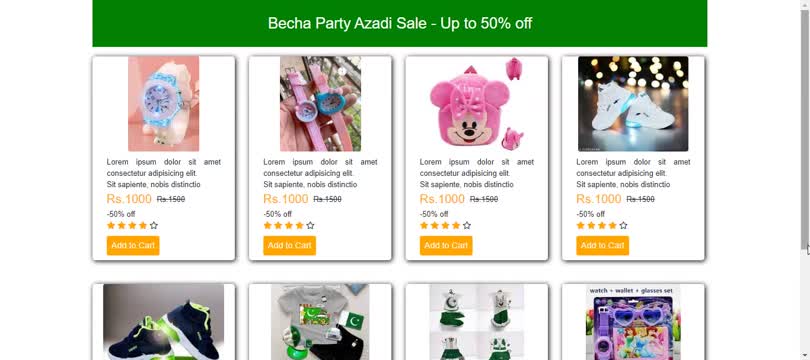This screenshot has height=360, width=810.
Task: Click the second star on pink watches card
Action: coord(278,226)
